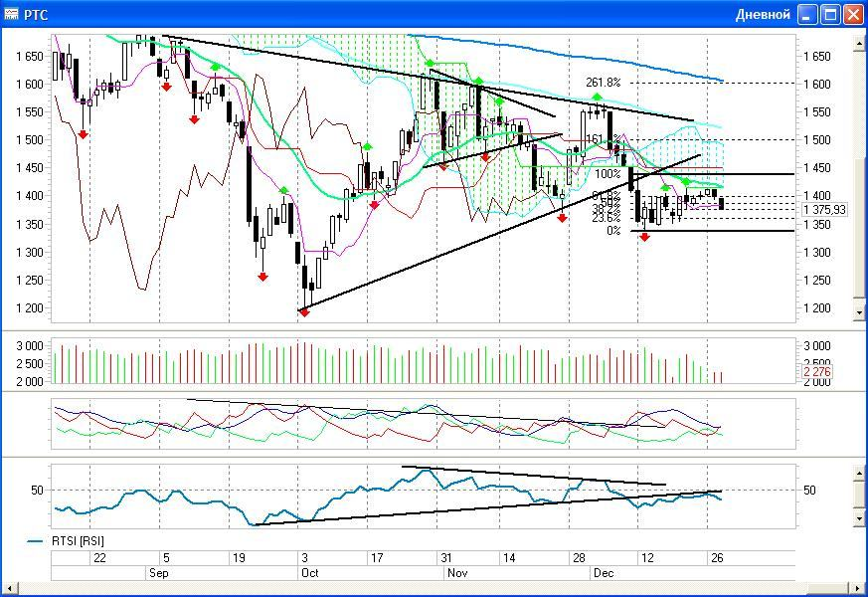The height and width of the screenshot is (597, 868).
Task: Click the red arrow at the October low
Action: click(304, 312)
